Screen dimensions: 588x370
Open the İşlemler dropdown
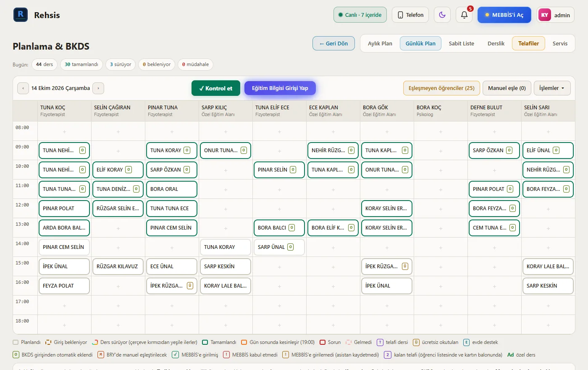tap(552, 88)
